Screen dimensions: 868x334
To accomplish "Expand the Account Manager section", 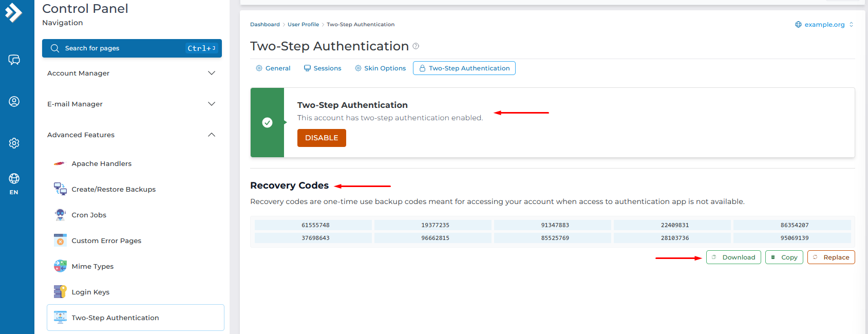I will click(x=131, y=73).
